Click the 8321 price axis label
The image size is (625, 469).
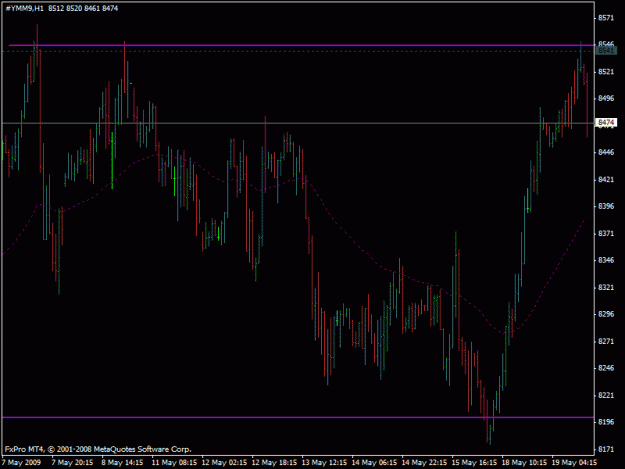click(x=606, y=287)
